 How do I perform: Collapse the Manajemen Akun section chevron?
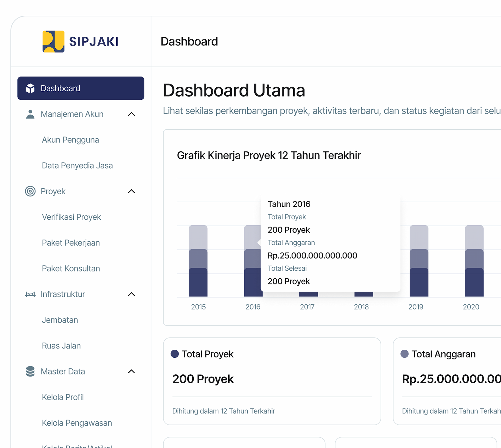[132, 114]
